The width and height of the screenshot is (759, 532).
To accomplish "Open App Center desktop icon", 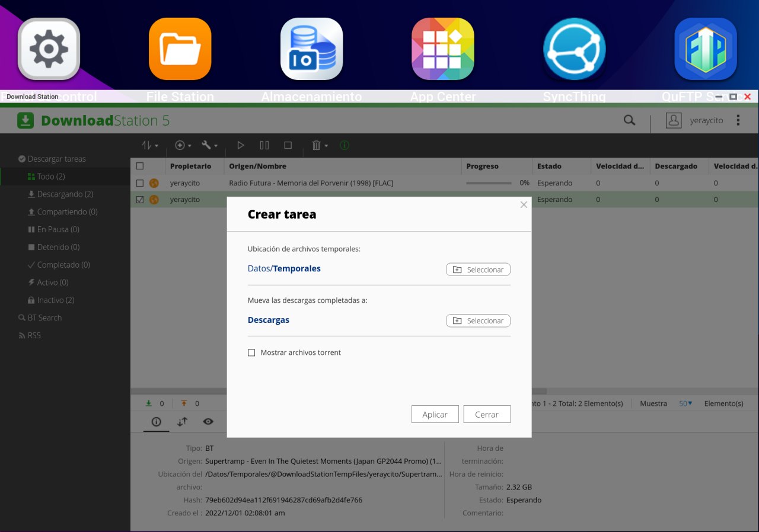I will point(443,49).
